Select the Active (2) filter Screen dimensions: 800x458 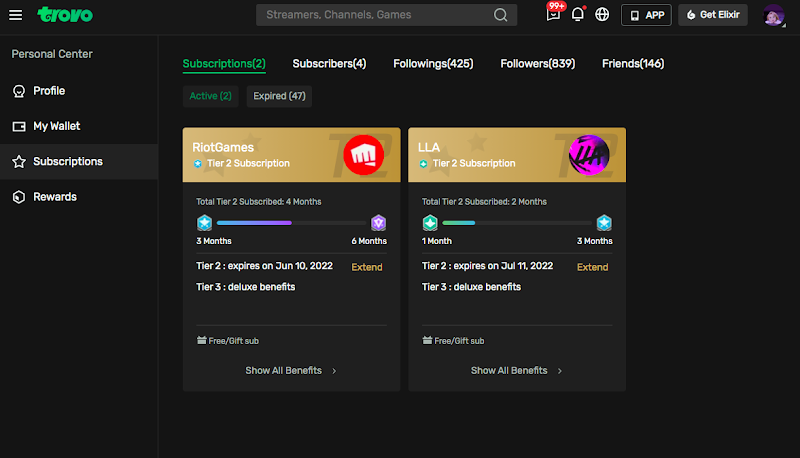[211, 96]
